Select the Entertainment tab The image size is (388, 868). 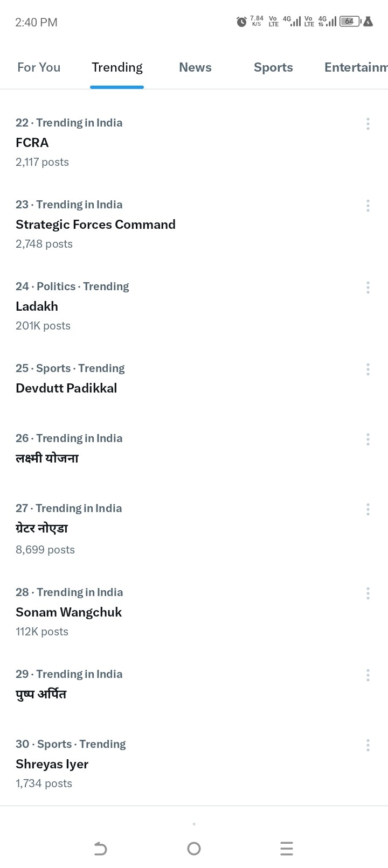coord(356,67)
